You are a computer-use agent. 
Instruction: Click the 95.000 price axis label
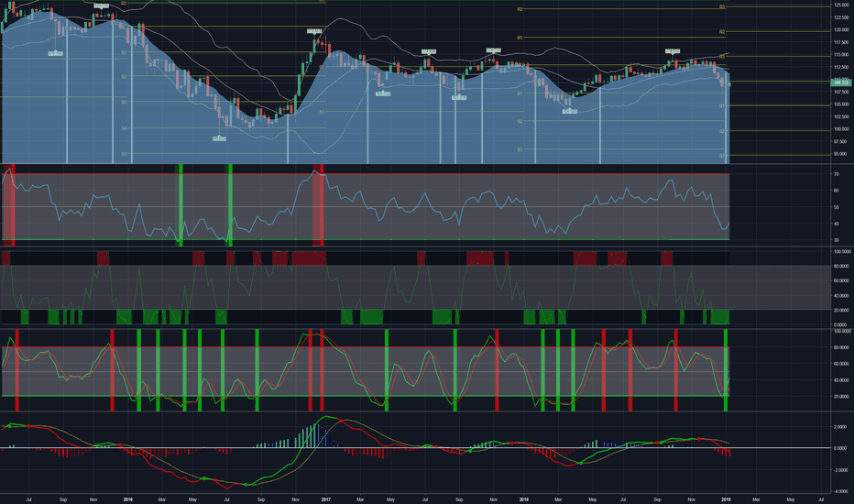(x=842, y=154)
